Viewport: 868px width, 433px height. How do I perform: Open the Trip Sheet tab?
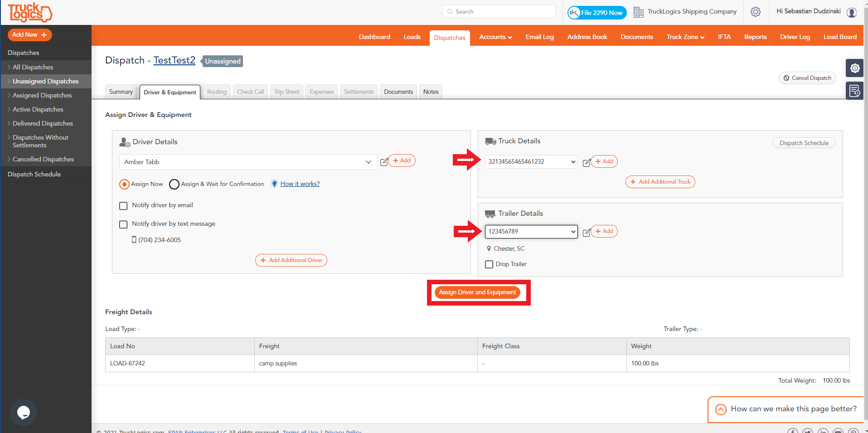click(287, 92)
